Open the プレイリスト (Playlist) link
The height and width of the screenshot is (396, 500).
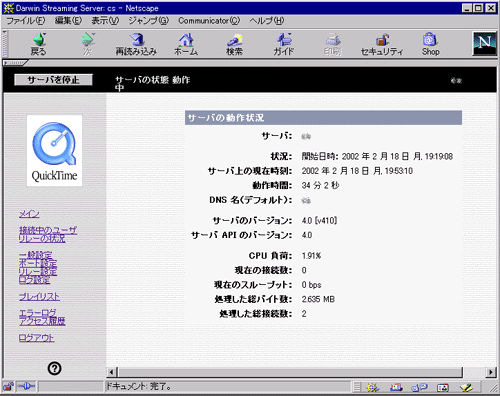pos(39,297)
